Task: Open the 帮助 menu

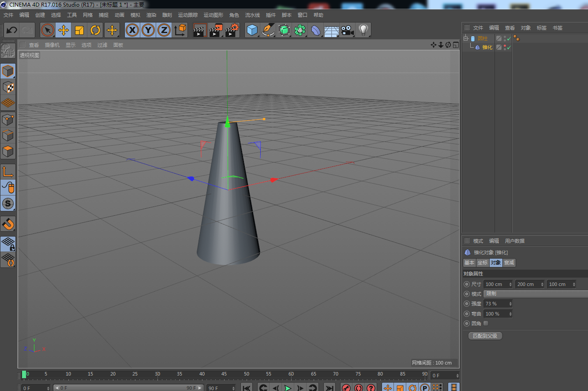Action: coord(318,15)
